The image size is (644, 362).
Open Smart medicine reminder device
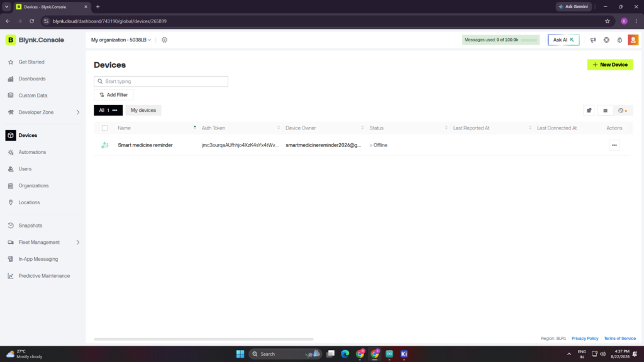(x=145, y=145)
